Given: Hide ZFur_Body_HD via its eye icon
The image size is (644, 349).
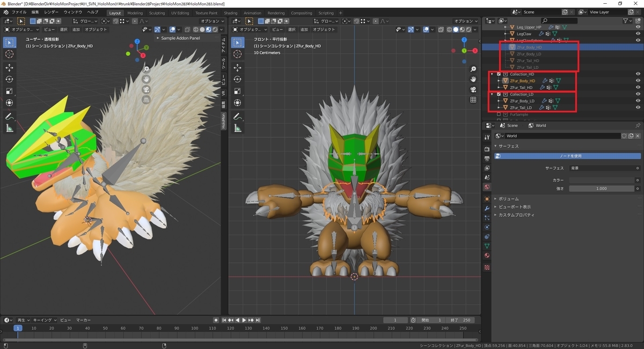Looking at the screenshot, I should coord(638,81).
